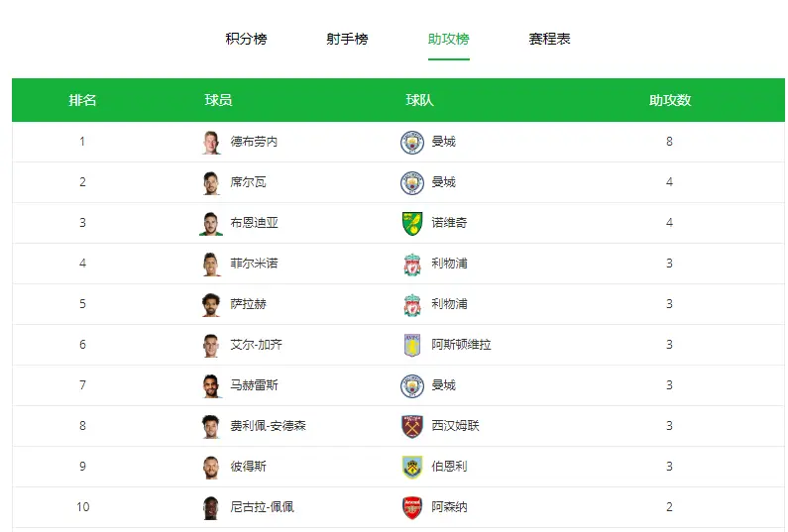
Task: Switch to the 射手榜 top scorers tab
Action: pyautogui.click(x=347, y=39)
